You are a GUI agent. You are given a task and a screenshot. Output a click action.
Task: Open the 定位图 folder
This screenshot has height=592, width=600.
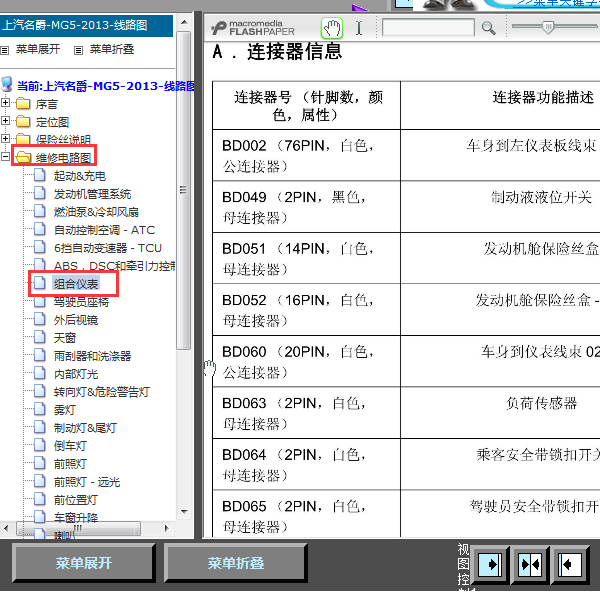click(x=52, y=122)
